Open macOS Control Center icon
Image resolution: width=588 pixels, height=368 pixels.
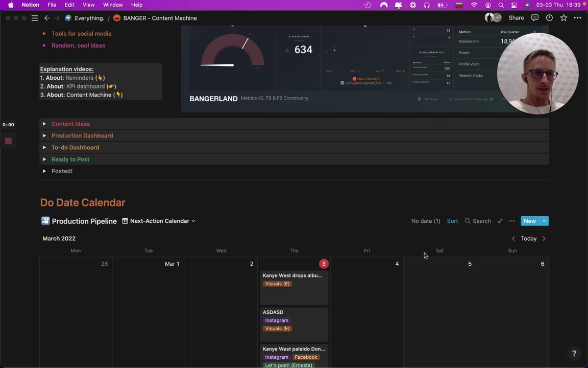click(514, 5)
